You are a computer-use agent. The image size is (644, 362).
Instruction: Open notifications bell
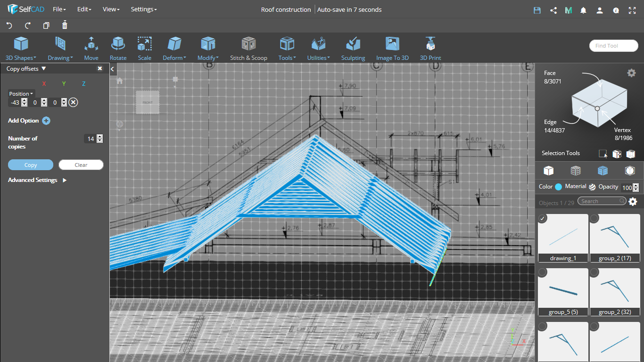(584, 10)
